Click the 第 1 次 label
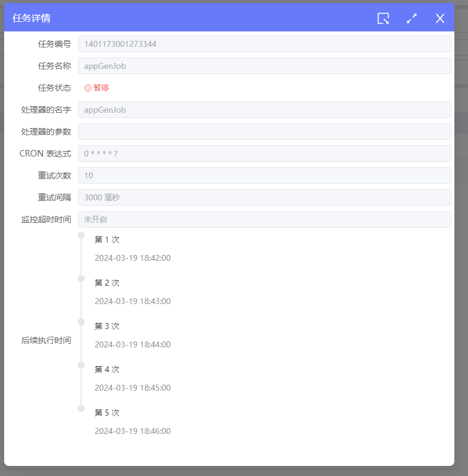Viewport: 468px width, 476px height. tap(107, 240)
